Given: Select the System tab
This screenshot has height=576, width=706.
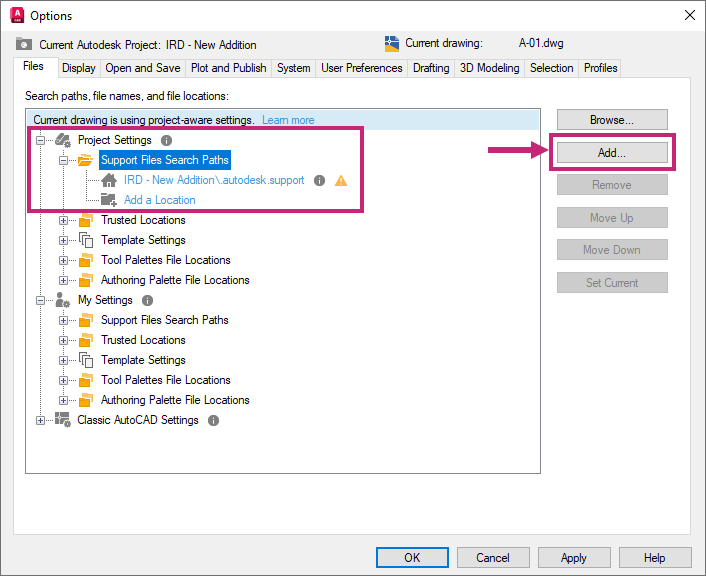Looking at the screenshot, I should [x=294, y=68].
